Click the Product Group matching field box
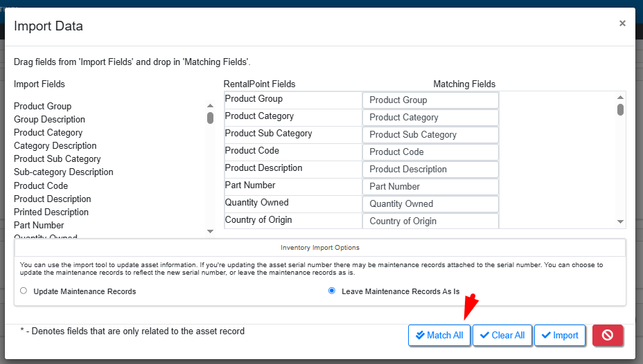The width and height of the screenshot is (643, 364). tap(430, 100)
